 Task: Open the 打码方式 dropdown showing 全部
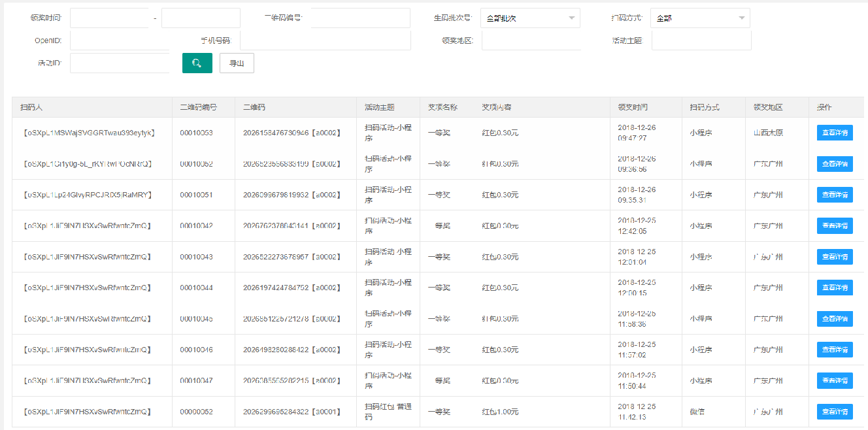point(699,18)
